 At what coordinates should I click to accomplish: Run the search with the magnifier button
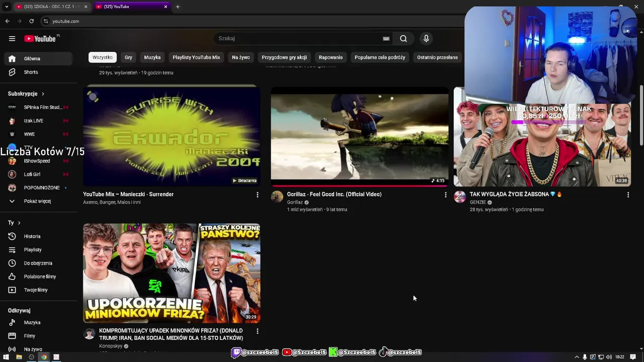point(404,39)
